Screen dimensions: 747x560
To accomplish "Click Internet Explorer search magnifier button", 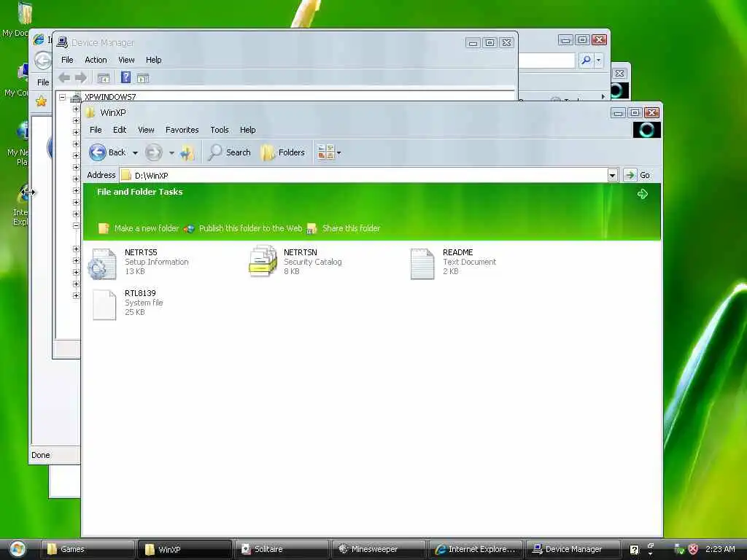I will click(586, 60).
